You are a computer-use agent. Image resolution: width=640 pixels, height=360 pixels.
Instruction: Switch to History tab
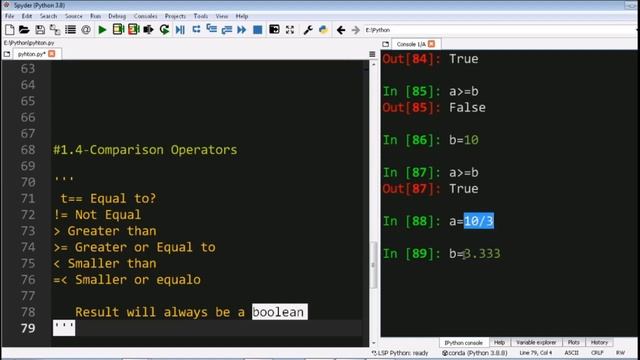(599, 342)
